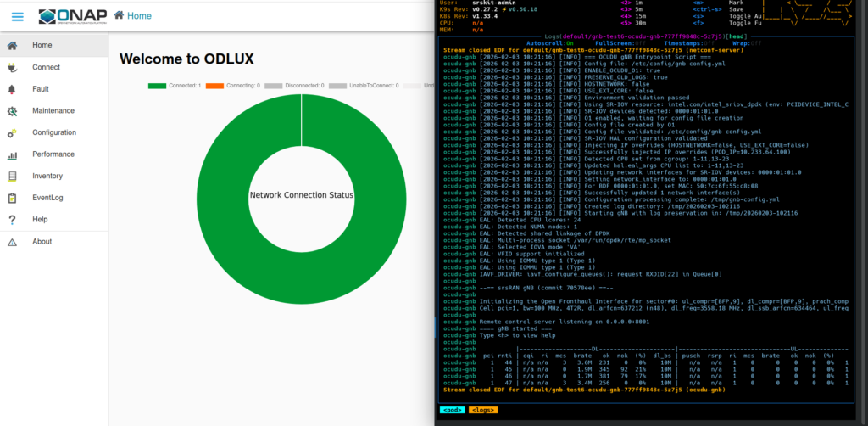This screenshot has height=426, width=868.
Task: Toggle the green Connected legend swatch
Action: coord(157,86)
